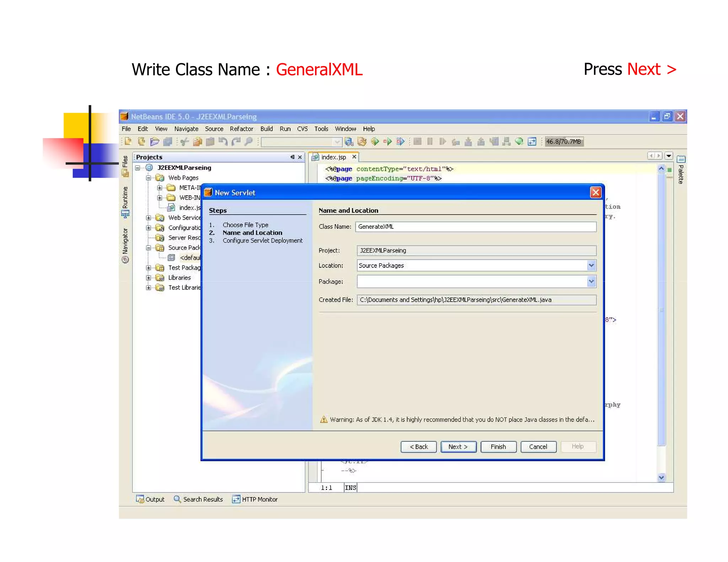Open the Output window button
The image size is (728, 562).
coord(150,499)
